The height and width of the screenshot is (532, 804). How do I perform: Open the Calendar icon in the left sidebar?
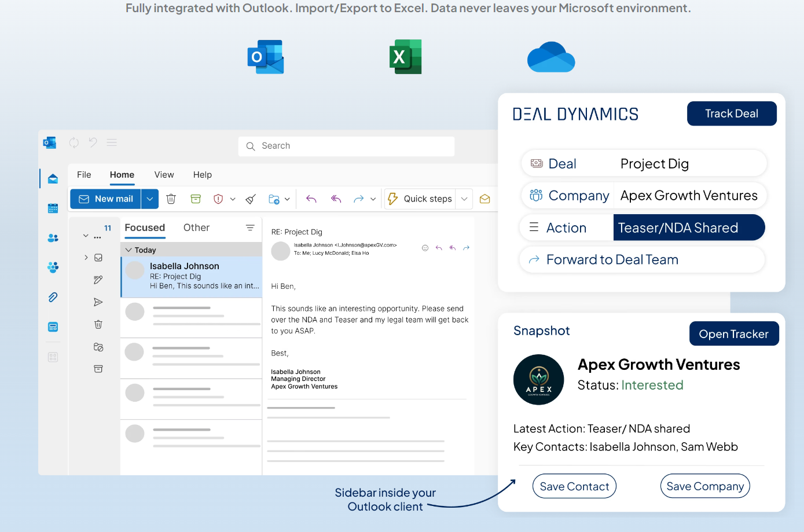pyautogui.click(x=53, y=208)
